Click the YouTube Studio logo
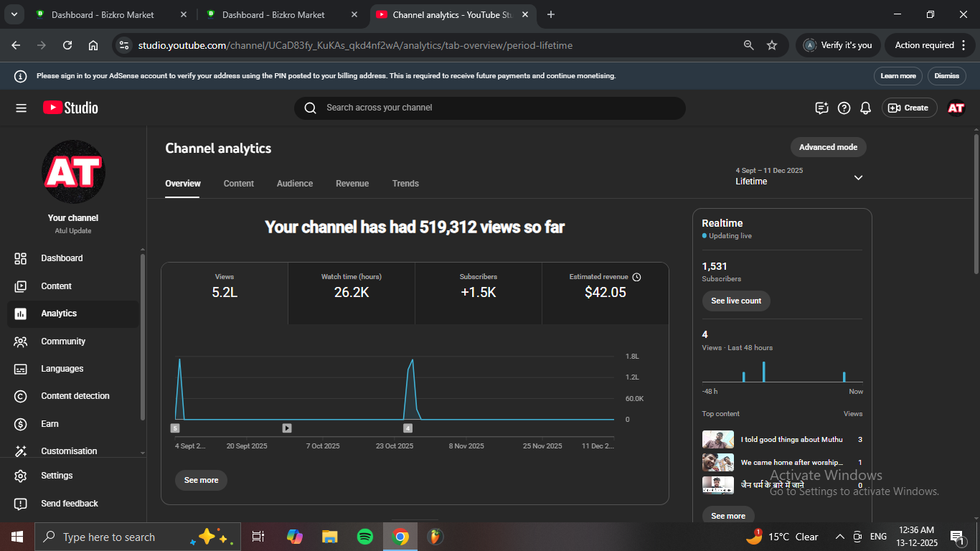This screenshot has height=551, width=980. [x=70, y=108]
